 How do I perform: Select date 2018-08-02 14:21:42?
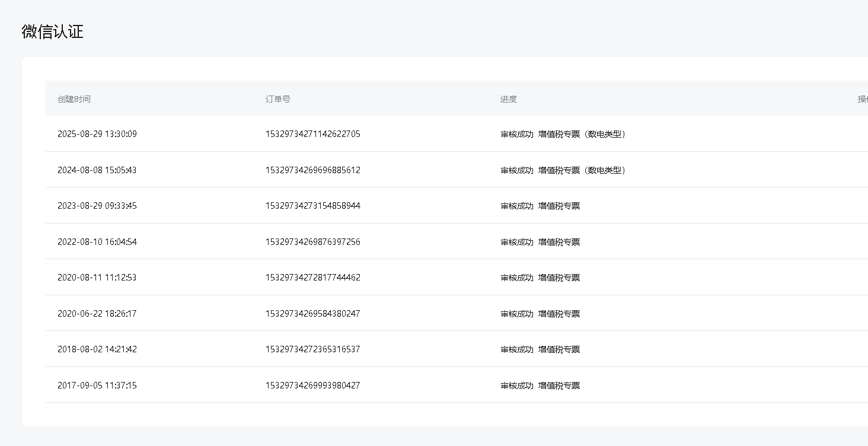(97, 349)
